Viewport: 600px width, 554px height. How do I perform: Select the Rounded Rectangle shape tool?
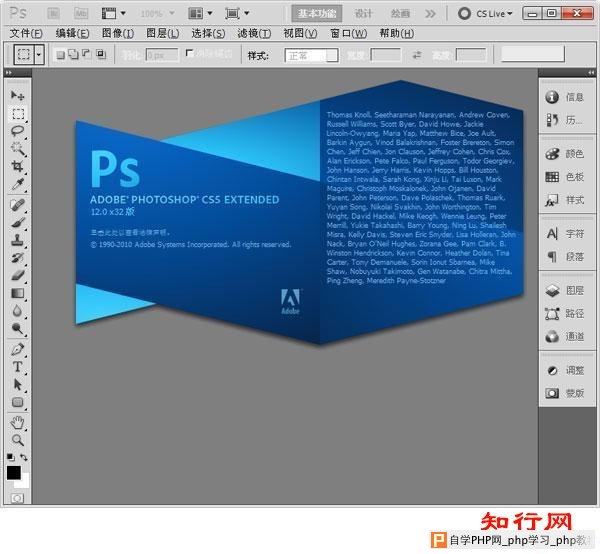17,402
